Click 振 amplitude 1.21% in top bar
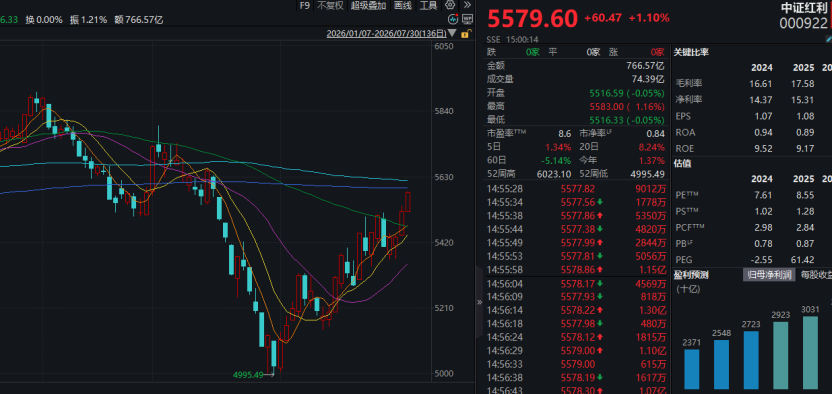 (x=88, y=20)
